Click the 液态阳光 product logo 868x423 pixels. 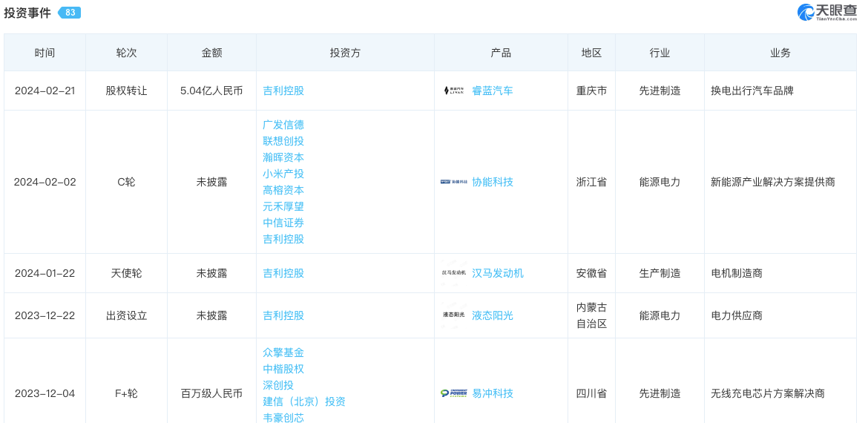[x=453, y=315]
